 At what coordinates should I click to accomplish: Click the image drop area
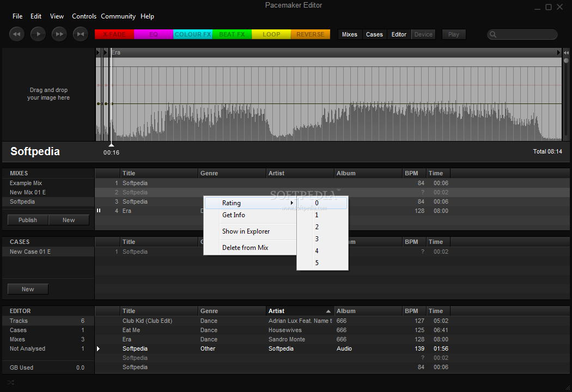pos(48,94)
